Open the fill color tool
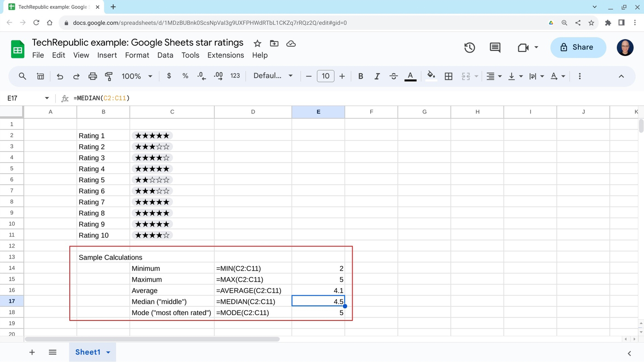644x362 pixels. 431,76
